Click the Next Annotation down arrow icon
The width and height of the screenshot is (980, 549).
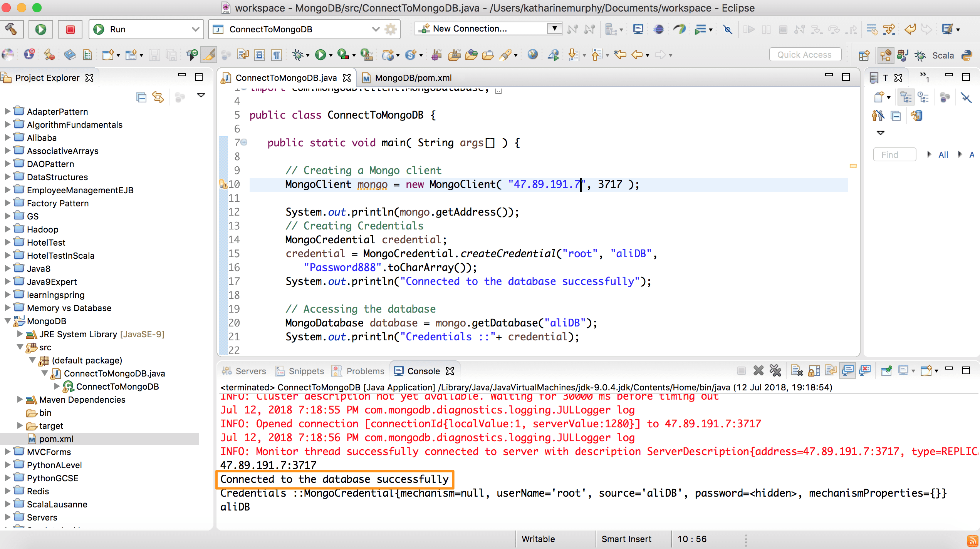[573, 55]
